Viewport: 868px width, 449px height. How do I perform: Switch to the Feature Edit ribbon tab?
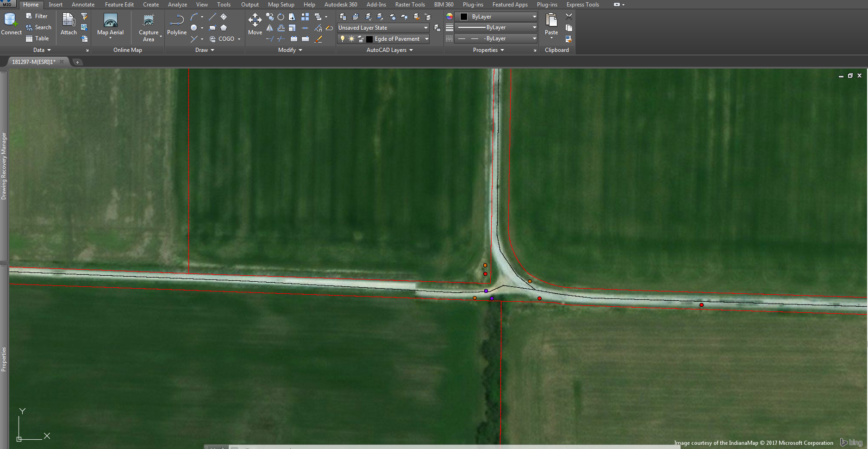tap(119, 4)
